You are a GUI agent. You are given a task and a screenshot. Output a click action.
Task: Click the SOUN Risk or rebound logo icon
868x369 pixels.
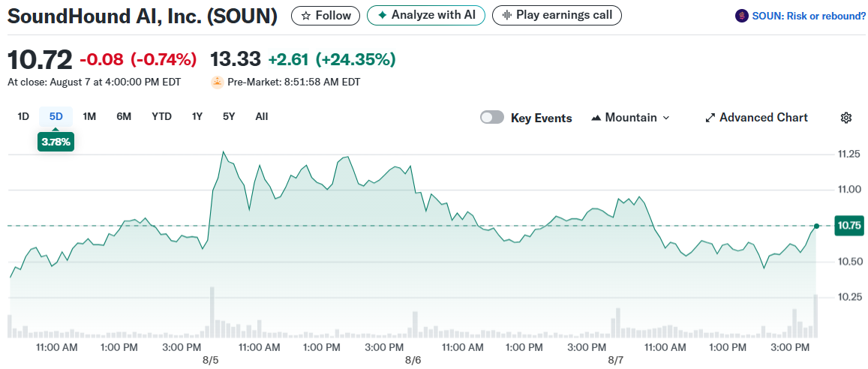pos(741,16)
